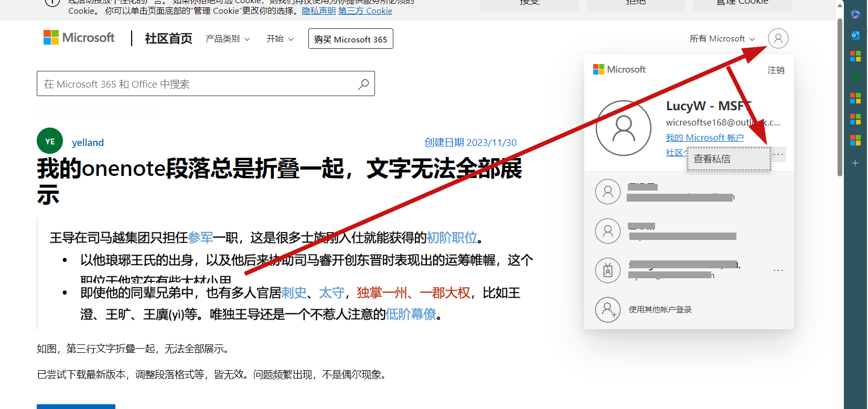
Task: Click the Microsoft logo in the page header
Action: [79, 38]
